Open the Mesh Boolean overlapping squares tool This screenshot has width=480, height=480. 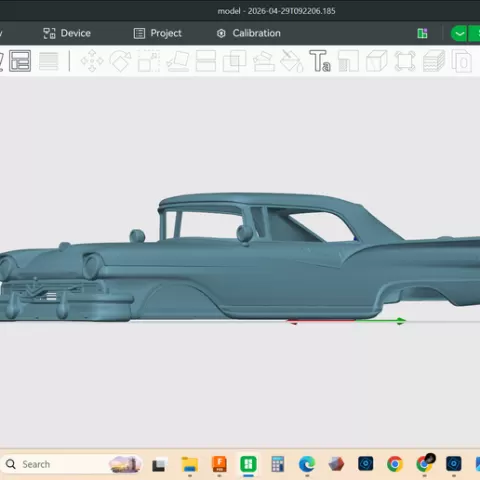pyautogui.click(x=234, y=61)
